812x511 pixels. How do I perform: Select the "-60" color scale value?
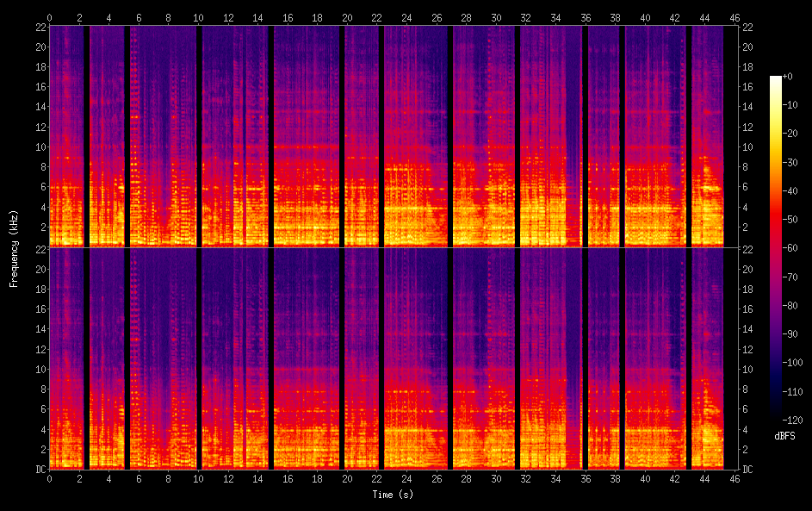(x=790, y=247)
